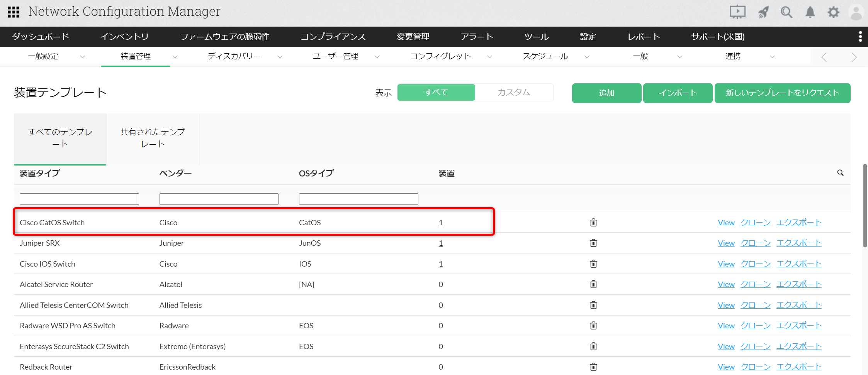Switch display filter to カスタム
Image resolution: width=868 pixels, height=375 pixels.
pyautogui.click(x=514, y=93)
